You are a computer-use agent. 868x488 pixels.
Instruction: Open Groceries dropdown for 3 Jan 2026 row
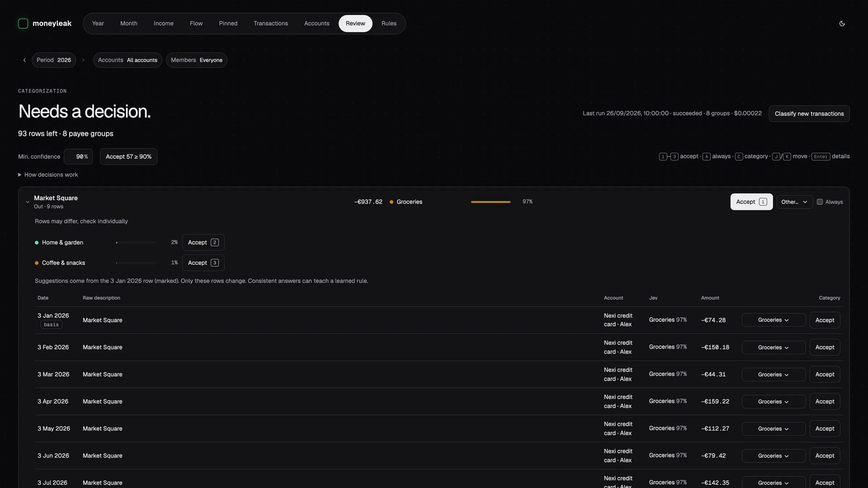pyautogui.click(x=774, y=320)
